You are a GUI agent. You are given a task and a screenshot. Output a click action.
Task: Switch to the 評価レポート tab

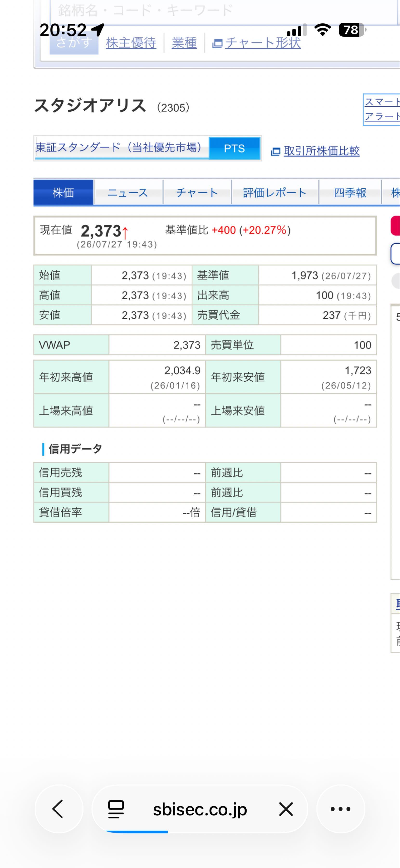[x=275, y=192]
